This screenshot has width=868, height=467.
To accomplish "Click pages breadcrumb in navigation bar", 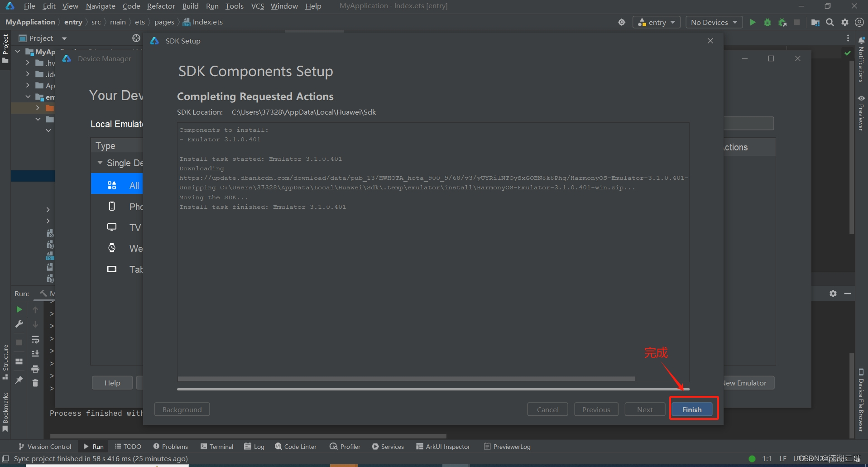I will [x=164, y=22].
